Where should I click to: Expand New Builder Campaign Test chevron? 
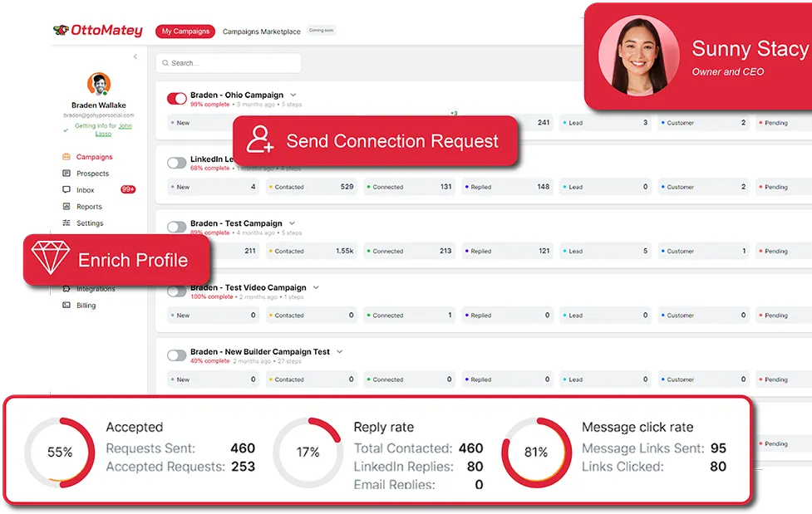[340, 351]
